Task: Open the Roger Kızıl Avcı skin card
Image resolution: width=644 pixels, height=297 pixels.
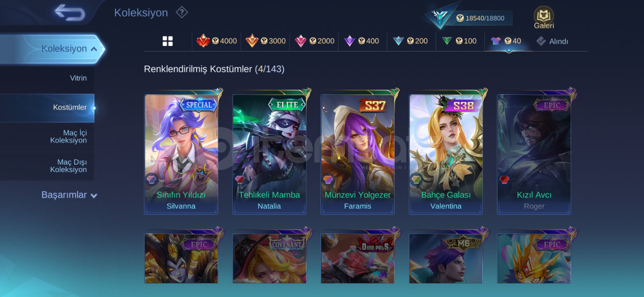Action: coord(534,154)
